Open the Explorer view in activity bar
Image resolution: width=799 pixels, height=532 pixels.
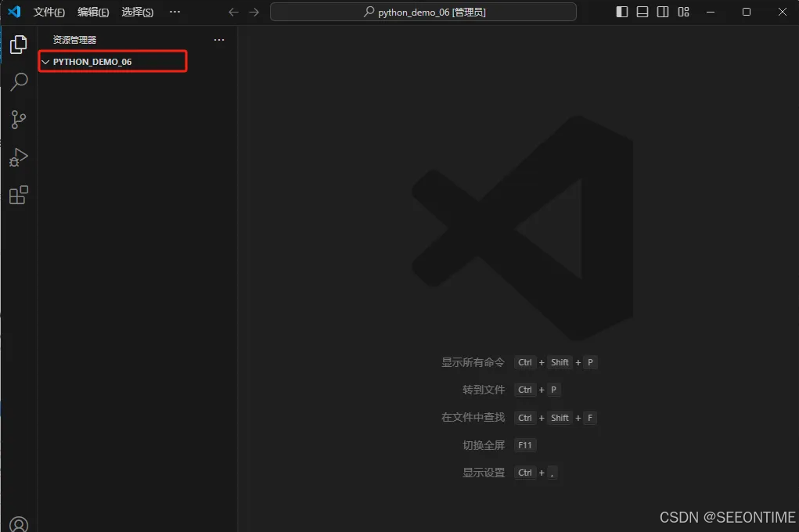18,45
